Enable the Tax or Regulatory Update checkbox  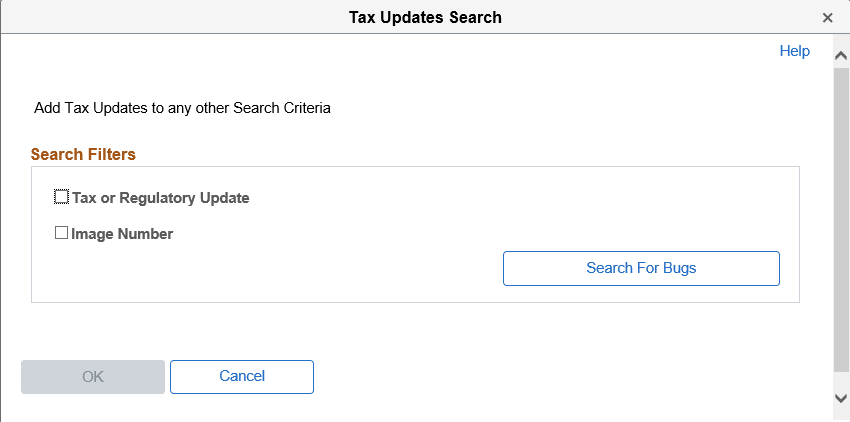click(x=62, y=197)
